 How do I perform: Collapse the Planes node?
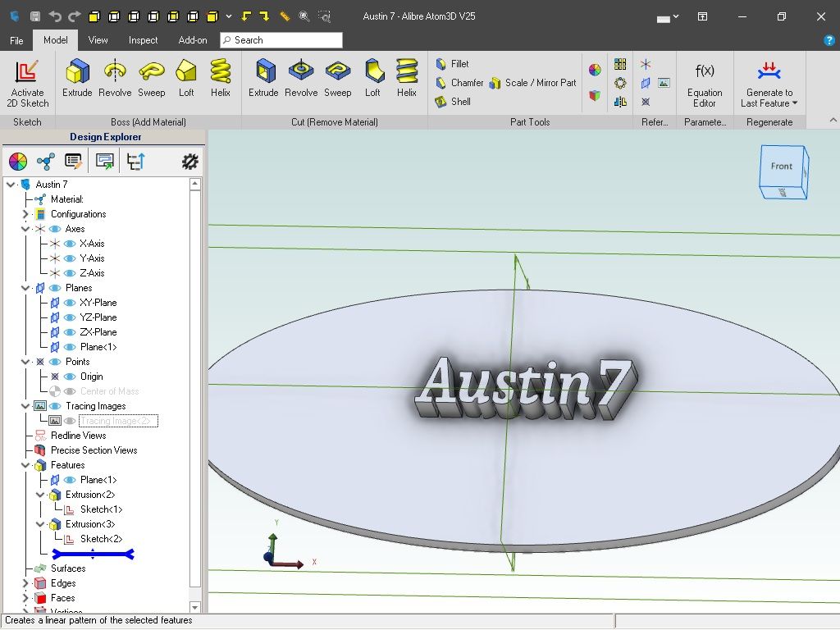(x=25, y=288)
